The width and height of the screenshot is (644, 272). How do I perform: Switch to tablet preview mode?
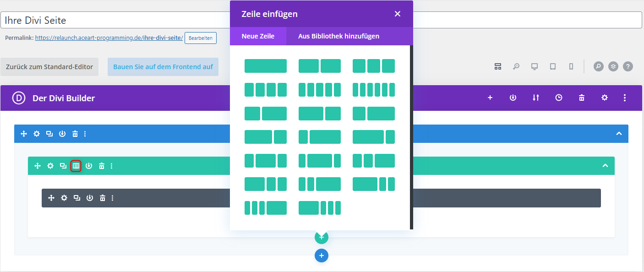tap(553, 66)
